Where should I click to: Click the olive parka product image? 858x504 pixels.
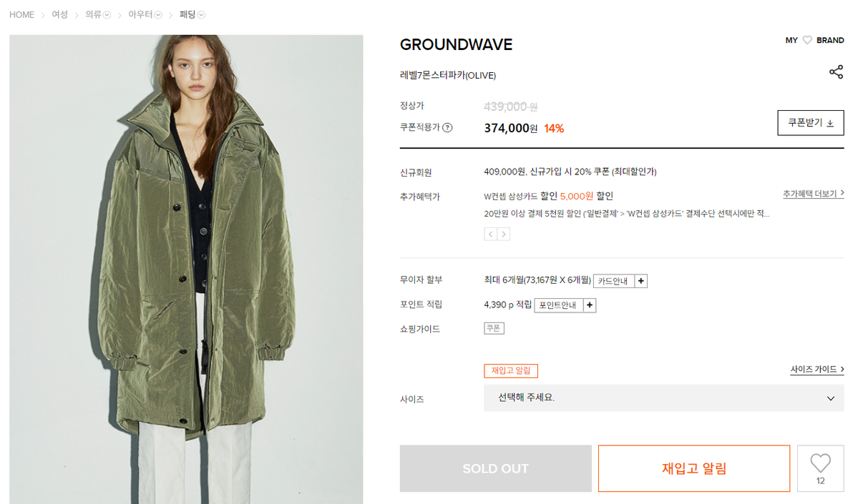[186, 270]
